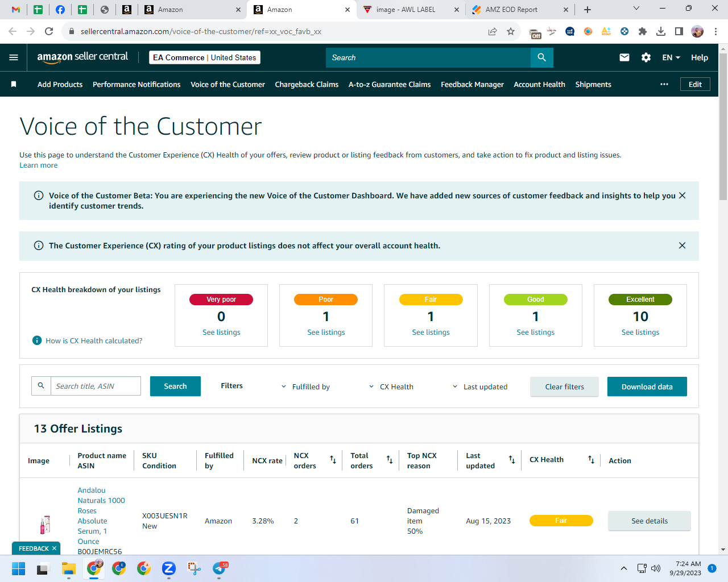Screen dimensions: 728x582
Task: Click the Search title, ASIN input field
Action: 96,386
